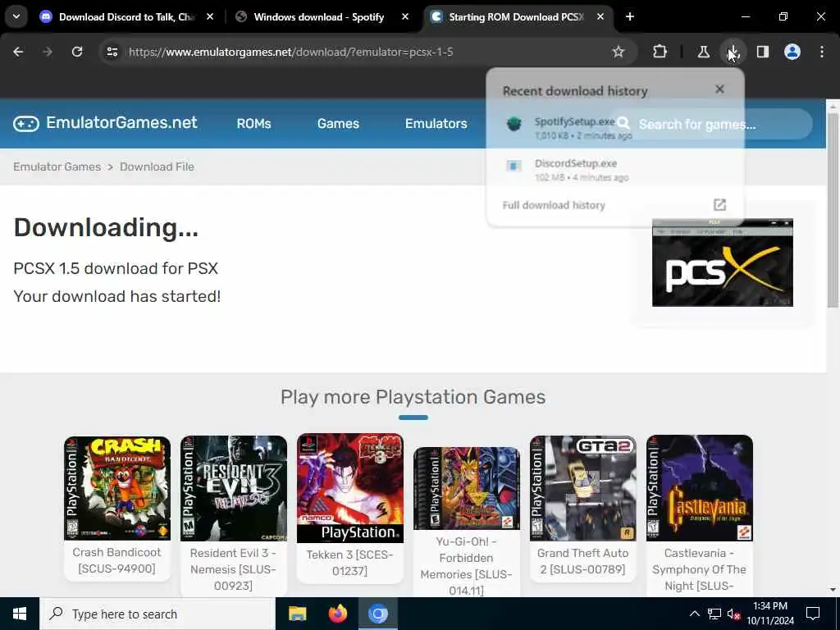840x630 pixels.
Task: Toggle the browser side panel
Action: [x=763, y=52]
